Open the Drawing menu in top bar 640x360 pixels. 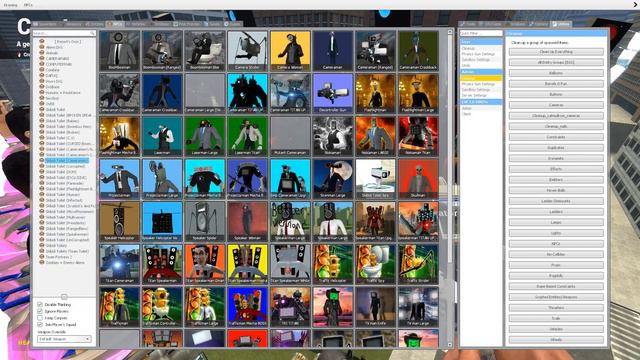[x=10, y=5]
